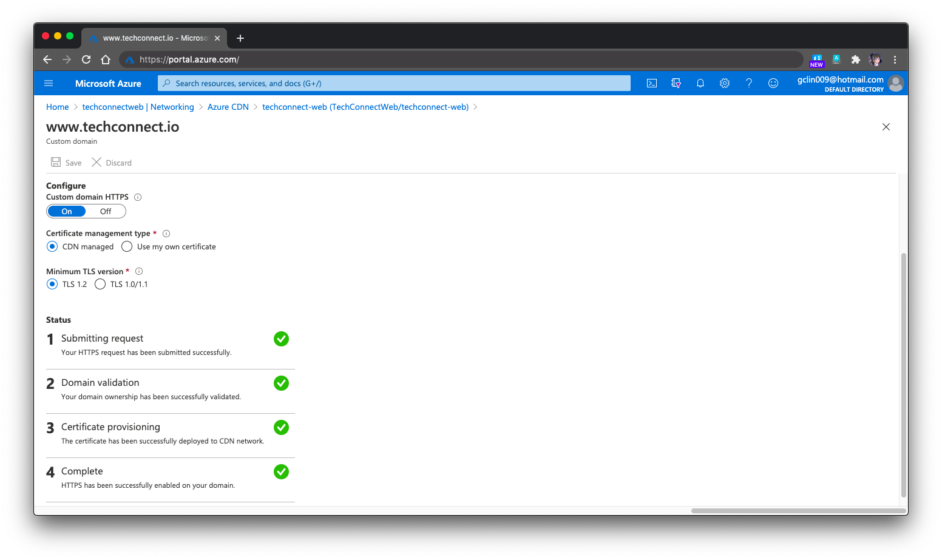Screen dimensions: 942x560
Task: Go to Home breadcrumb link
Action: pos(58,107)
